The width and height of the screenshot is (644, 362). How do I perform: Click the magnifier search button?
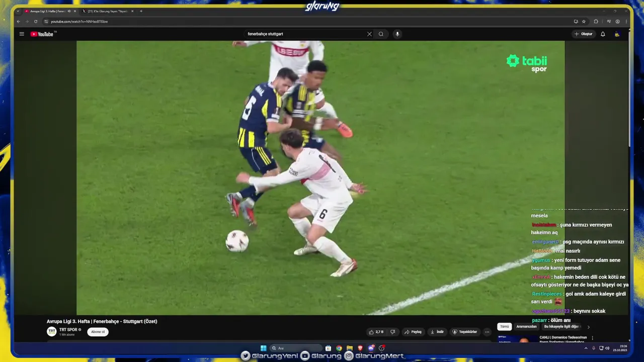point(381,34)
